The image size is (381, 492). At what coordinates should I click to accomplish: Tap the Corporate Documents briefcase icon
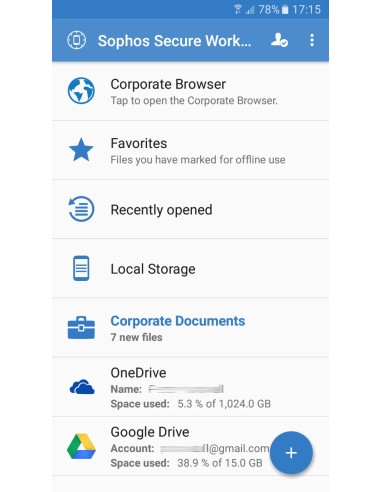(x=81, y=328)
